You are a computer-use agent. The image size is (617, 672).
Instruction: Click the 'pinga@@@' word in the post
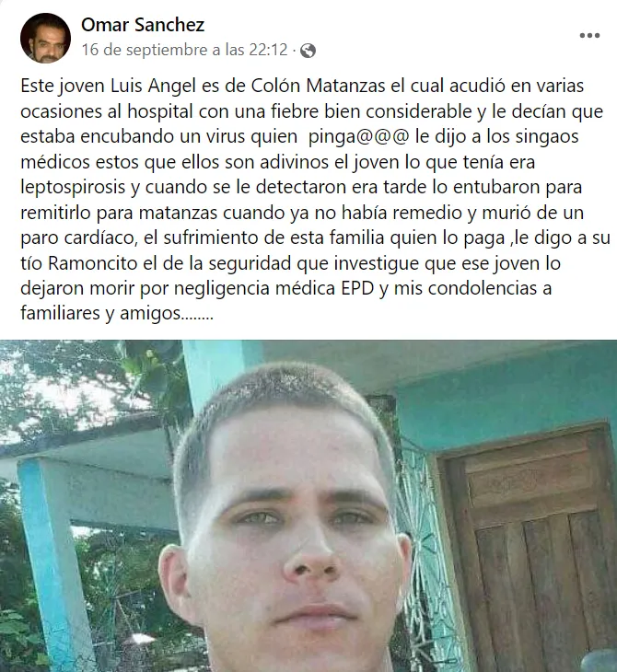point(358,137)
